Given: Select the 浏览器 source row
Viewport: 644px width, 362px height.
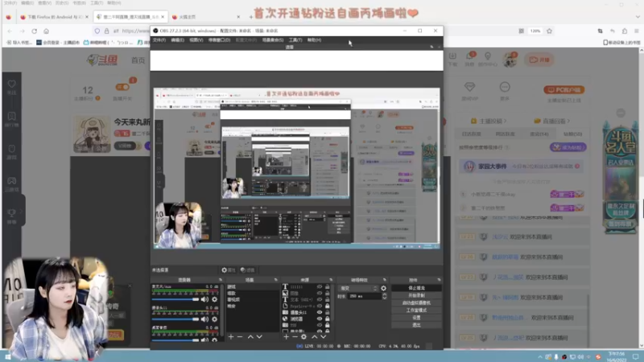Looking at the screenshot, I should click(x=307, y=319).
